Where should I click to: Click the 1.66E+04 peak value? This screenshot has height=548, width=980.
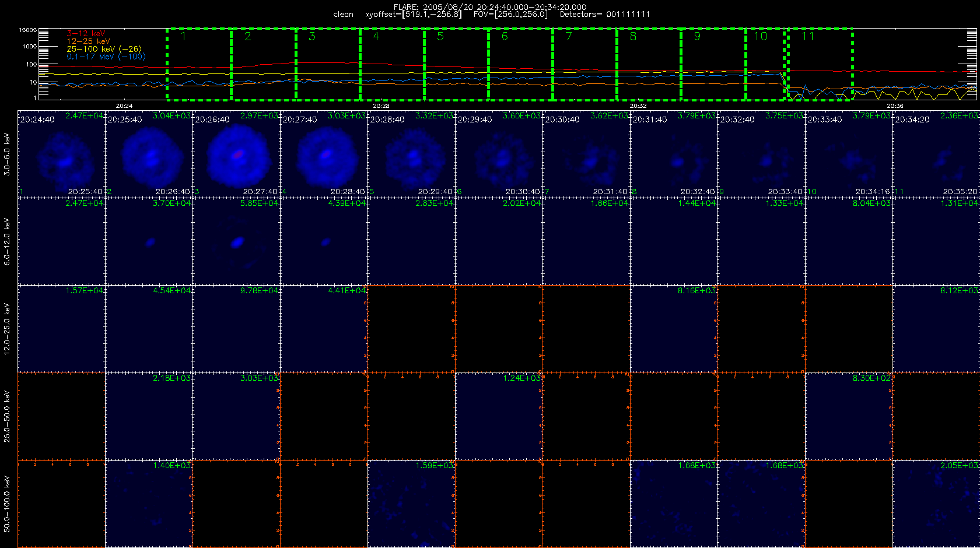(x=610, y=203)
